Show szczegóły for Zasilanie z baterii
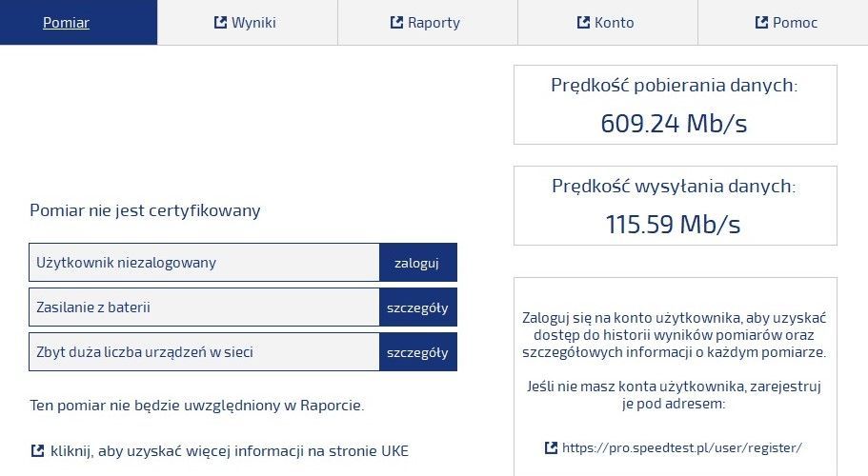Image resolution: width=868 pixels, height=476 pixels. tap(417, 307)
